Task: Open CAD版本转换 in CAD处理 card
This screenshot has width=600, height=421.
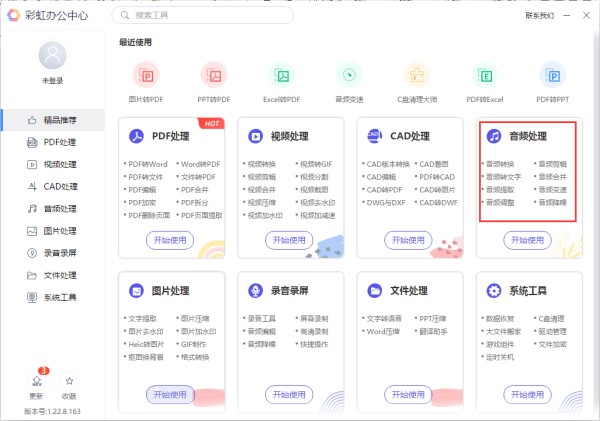Action: 388,164
